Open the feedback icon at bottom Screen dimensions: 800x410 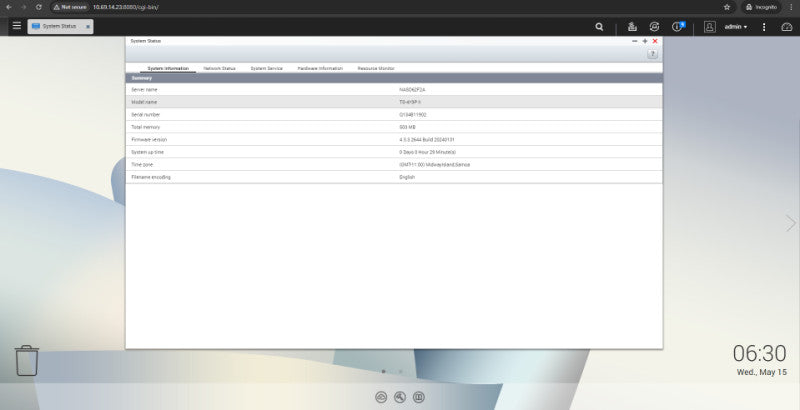(419, 397)
